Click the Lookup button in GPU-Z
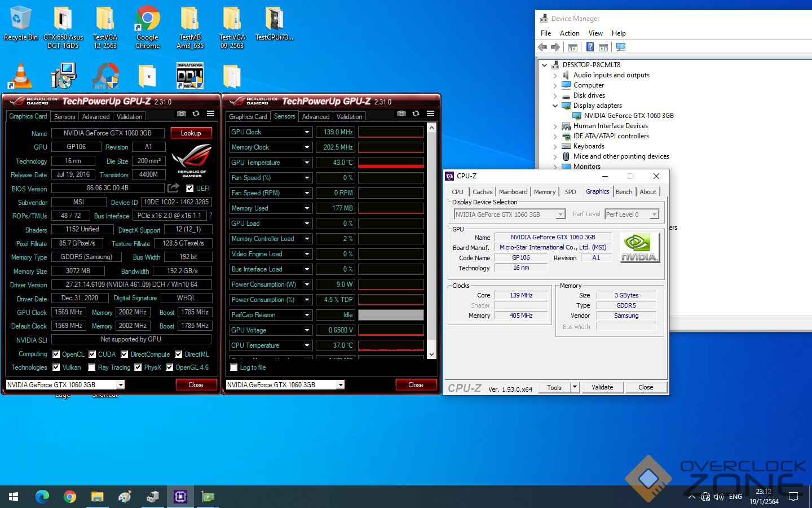This screenshot has height=508, width=812. 191,133
